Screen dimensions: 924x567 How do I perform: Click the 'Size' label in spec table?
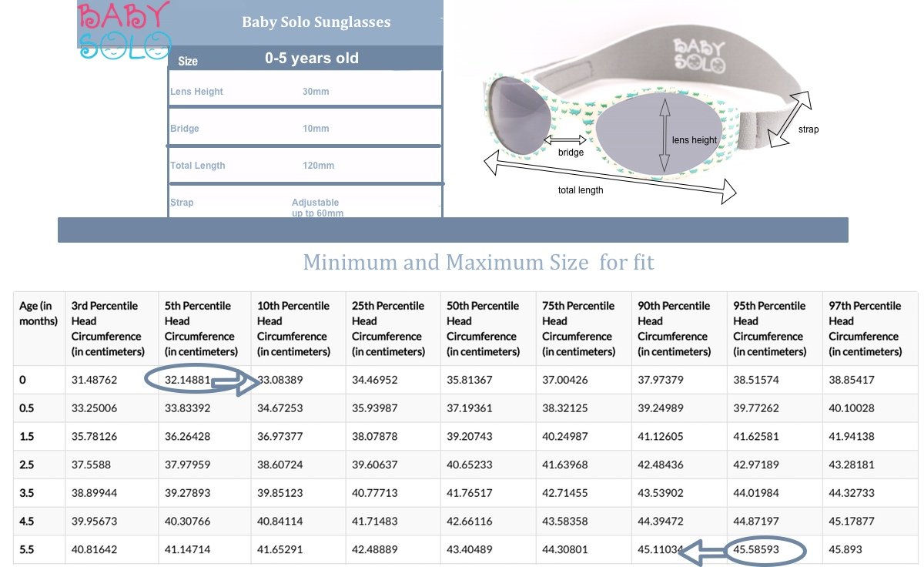188,61
